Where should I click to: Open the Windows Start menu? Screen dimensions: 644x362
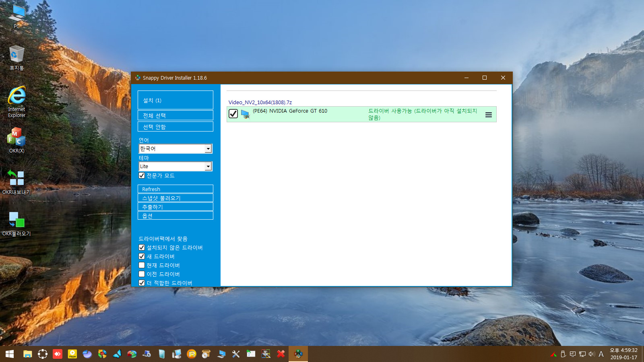tap(10, 354)
